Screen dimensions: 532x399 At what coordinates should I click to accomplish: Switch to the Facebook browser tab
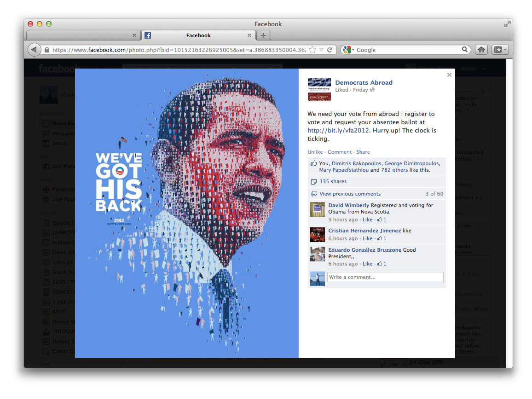tap(198, 35)
